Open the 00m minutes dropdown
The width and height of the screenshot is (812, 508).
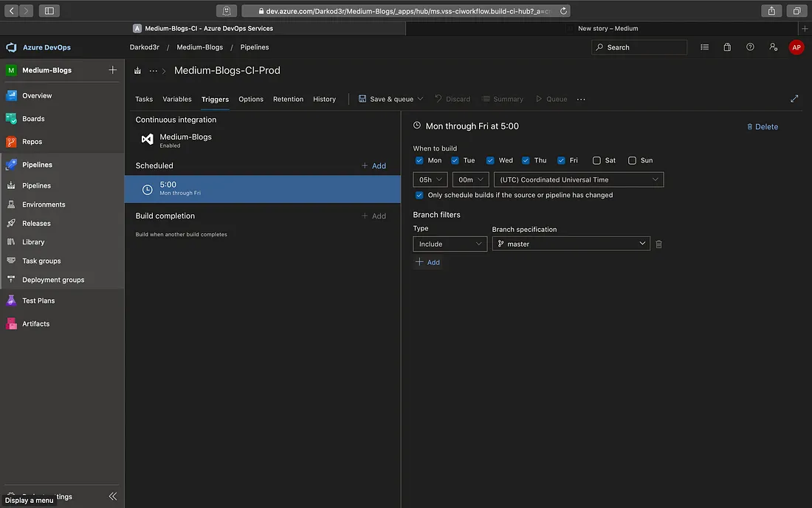(x=470, y=179)
